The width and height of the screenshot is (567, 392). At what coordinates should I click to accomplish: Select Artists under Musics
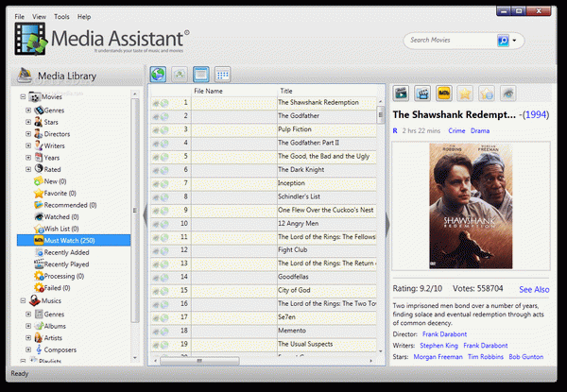point(48,338)
